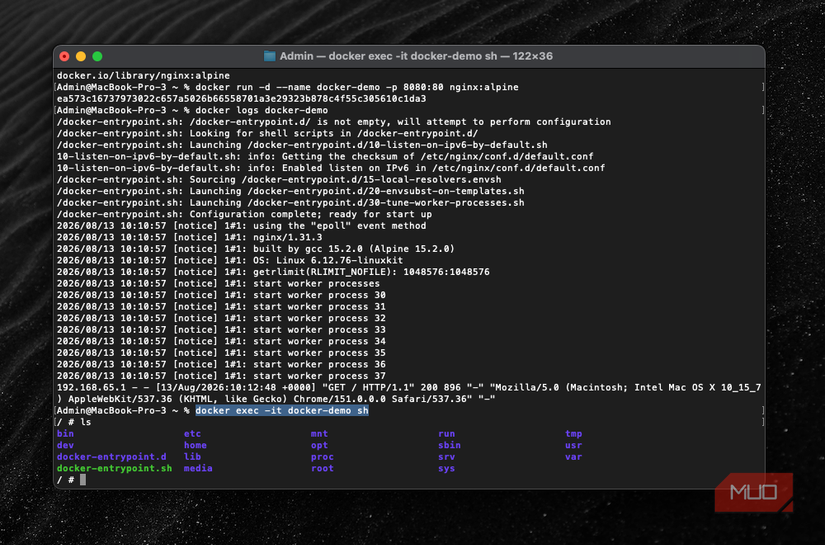Screen dimensions: 825x545
Task: Click the folder icon in the title bar
Action: pos(269,56)
